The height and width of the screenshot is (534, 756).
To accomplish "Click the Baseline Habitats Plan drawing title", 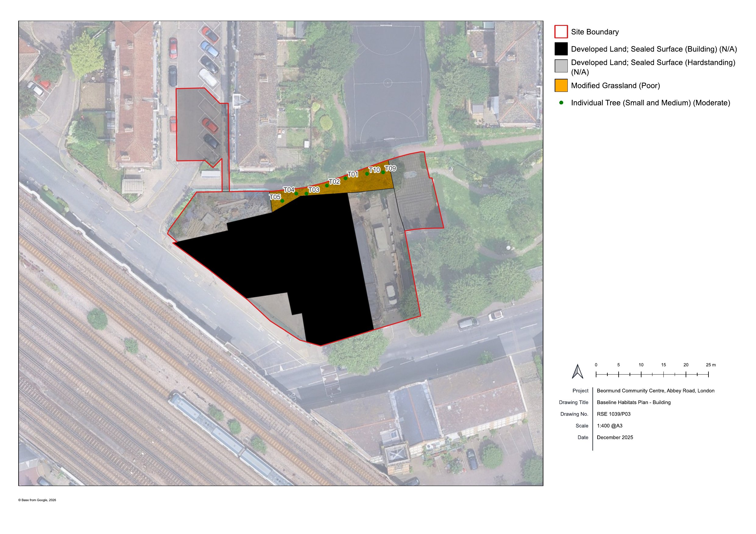I will pyautogui.click(x=634, y=402).
